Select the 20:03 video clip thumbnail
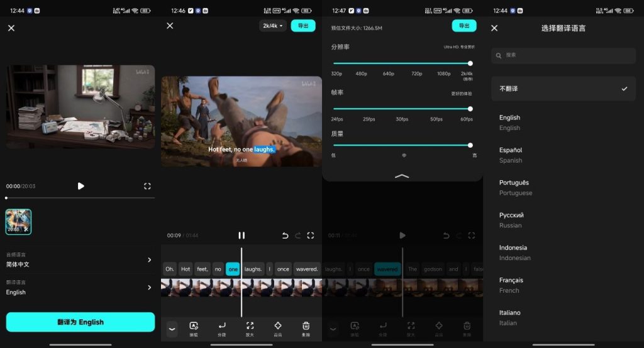644x348 pixels. 18,222
